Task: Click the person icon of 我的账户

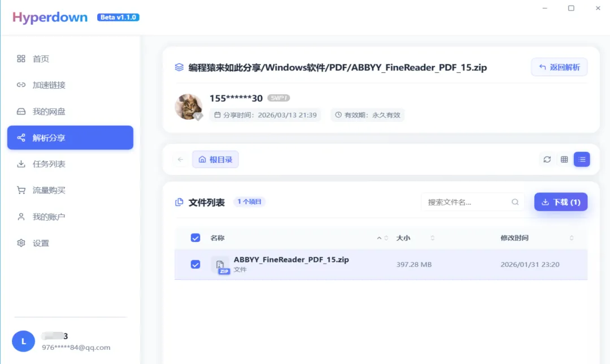Action: click(x=21, y=217)
